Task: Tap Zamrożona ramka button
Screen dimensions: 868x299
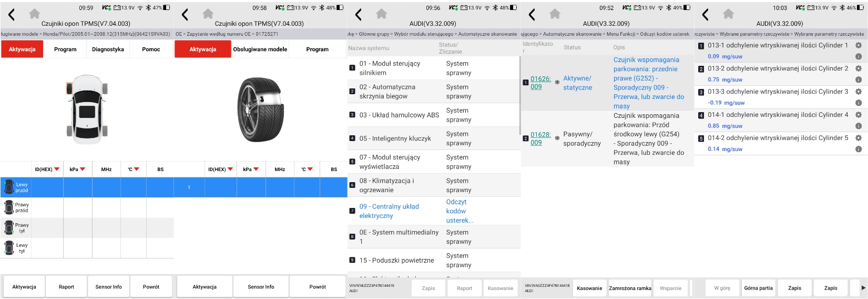Action: pos(630,288)
